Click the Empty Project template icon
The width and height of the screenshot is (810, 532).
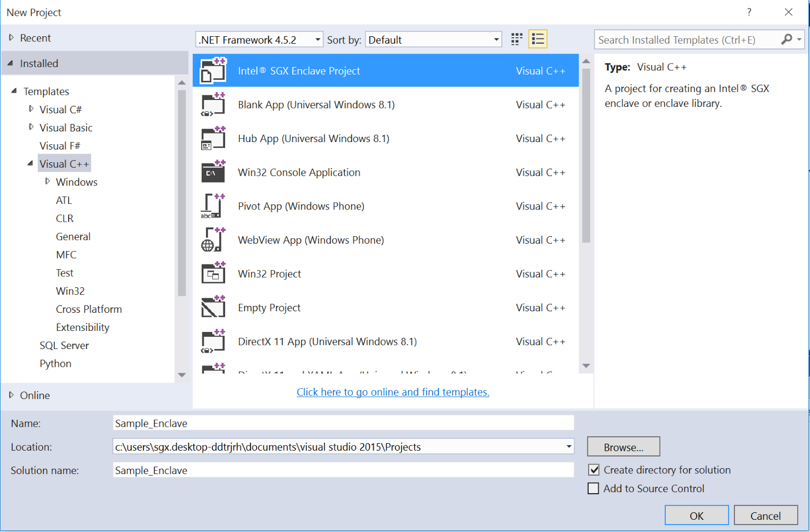pos(213,307)
